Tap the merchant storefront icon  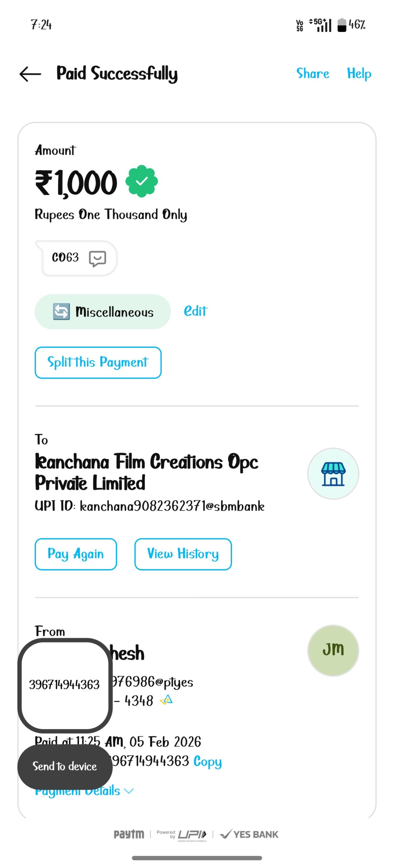[333, 473]
